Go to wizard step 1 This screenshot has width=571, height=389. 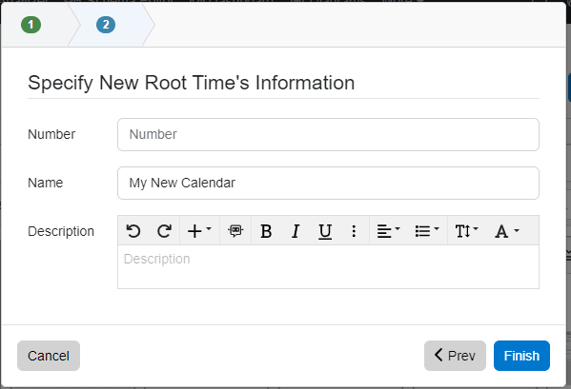click(31, 25)
